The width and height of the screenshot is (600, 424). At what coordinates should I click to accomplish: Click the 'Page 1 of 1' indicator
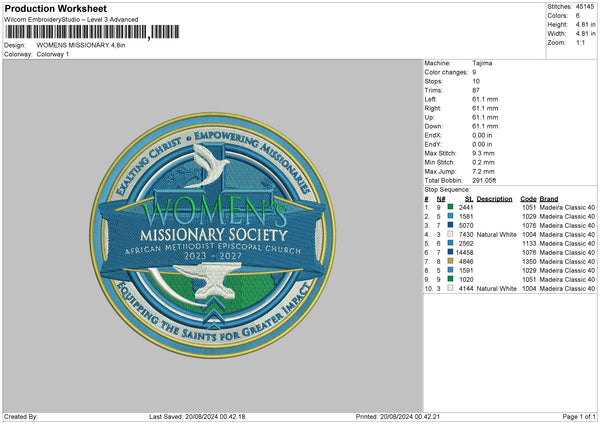point(579,416)
